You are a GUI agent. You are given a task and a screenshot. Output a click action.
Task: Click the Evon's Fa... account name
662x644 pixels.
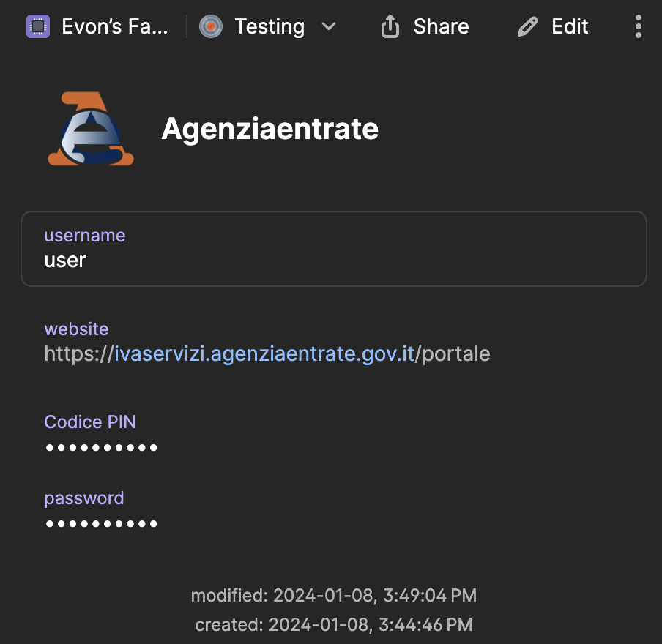(115, 27)
